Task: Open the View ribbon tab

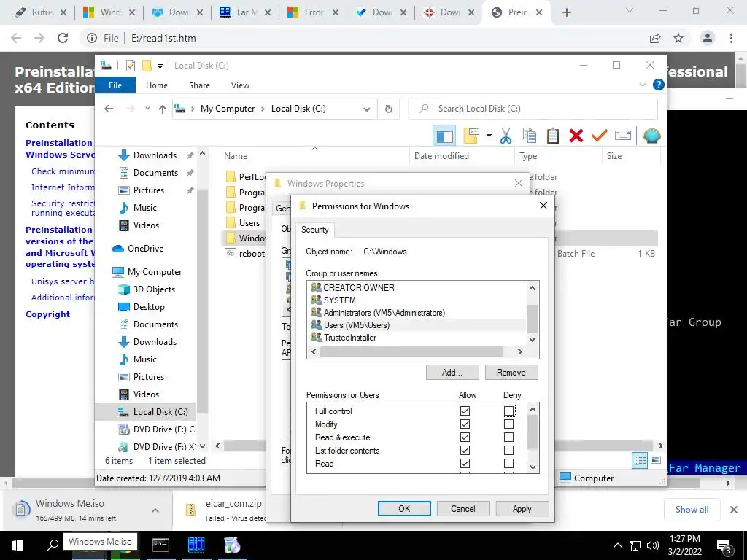Action: point(240,85)
